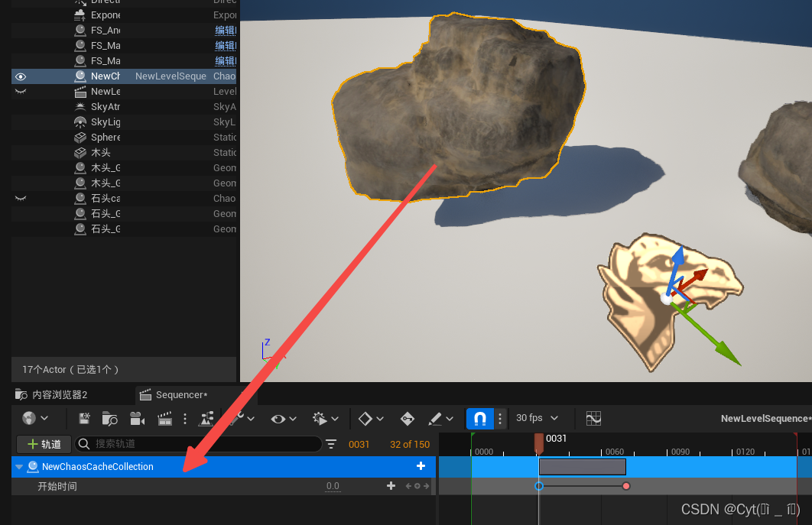Select the red keyframe on 开始时间 track
The image size is (812, 525).
(x=626, y=486)
